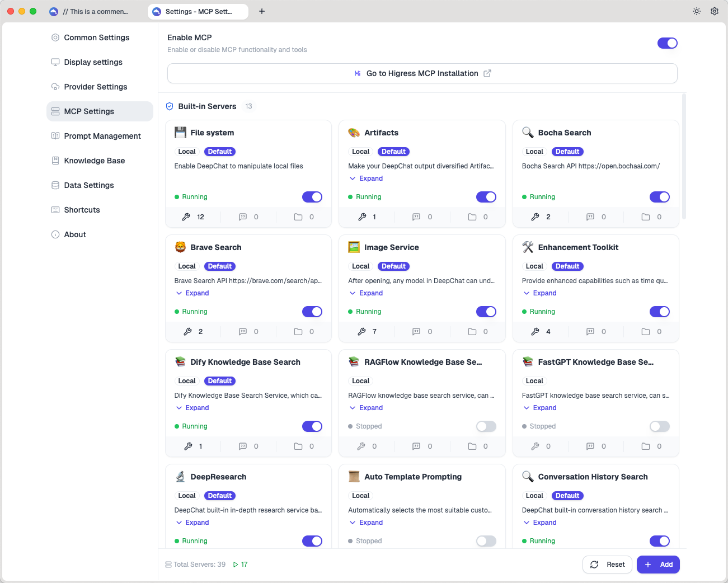
Task: Click the Auto Template Prompting scroll icon
Action: pyautogui.click(x=354, y=477)
